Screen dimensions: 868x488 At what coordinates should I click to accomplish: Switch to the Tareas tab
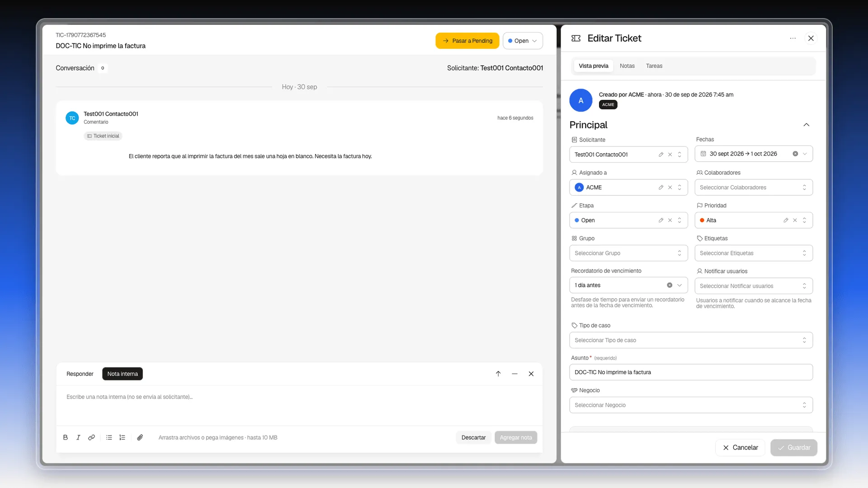654,66
